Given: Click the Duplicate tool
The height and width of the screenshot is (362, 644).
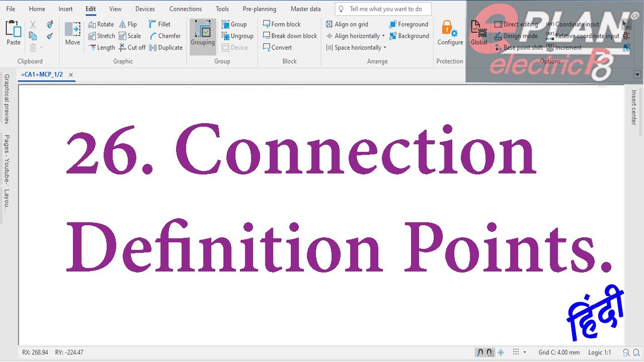Looking at the screenshot, I should [x=166, y=48].
